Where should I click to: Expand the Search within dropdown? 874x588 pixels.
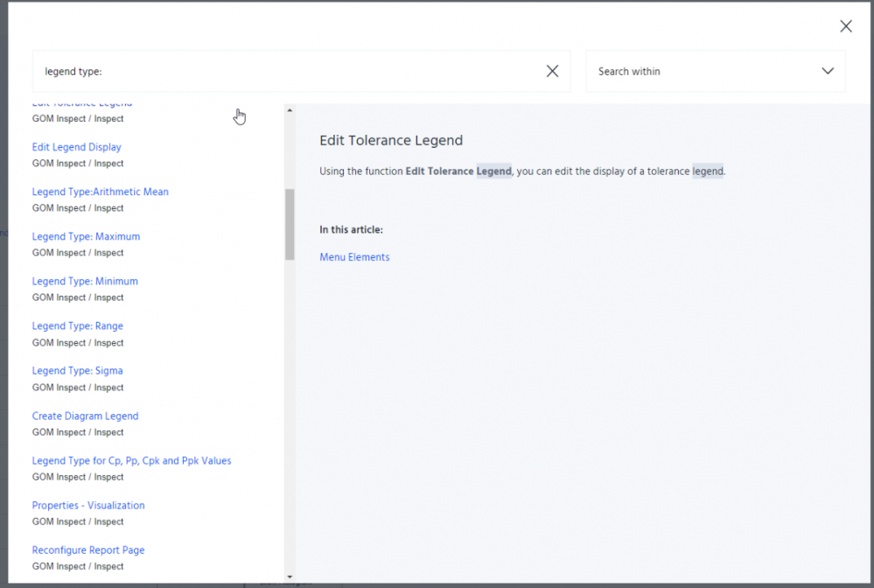pyautogui.click(x=827, y=72)
